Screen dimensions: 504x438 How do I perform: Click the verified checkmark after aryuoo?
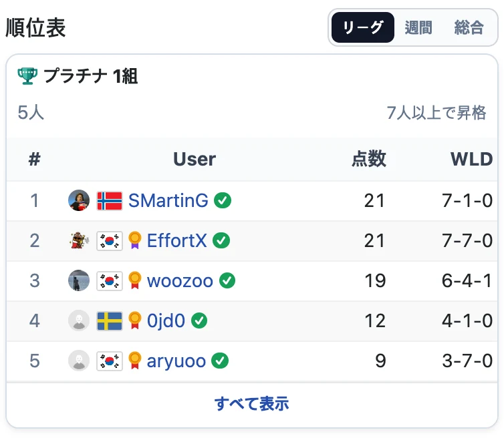220,361
